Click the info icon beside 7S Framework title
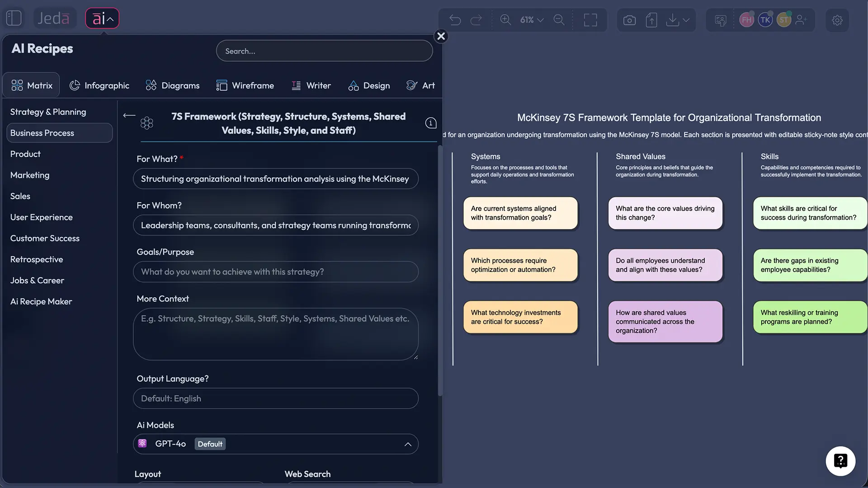The width and height of the screenshot is (868, 488). point(430,123)
